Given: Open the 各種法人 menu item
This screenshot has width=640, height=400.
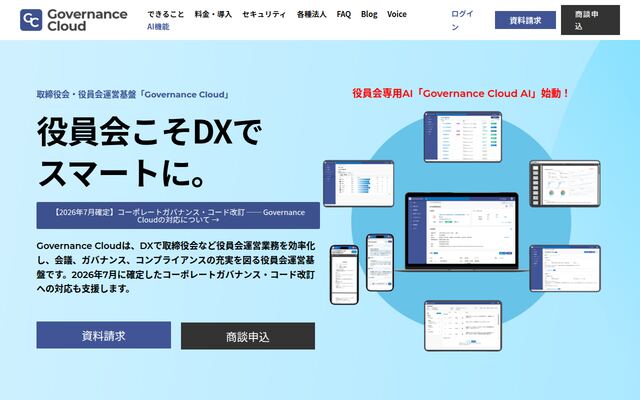Looking at the screenshot, I should (311, 14).
